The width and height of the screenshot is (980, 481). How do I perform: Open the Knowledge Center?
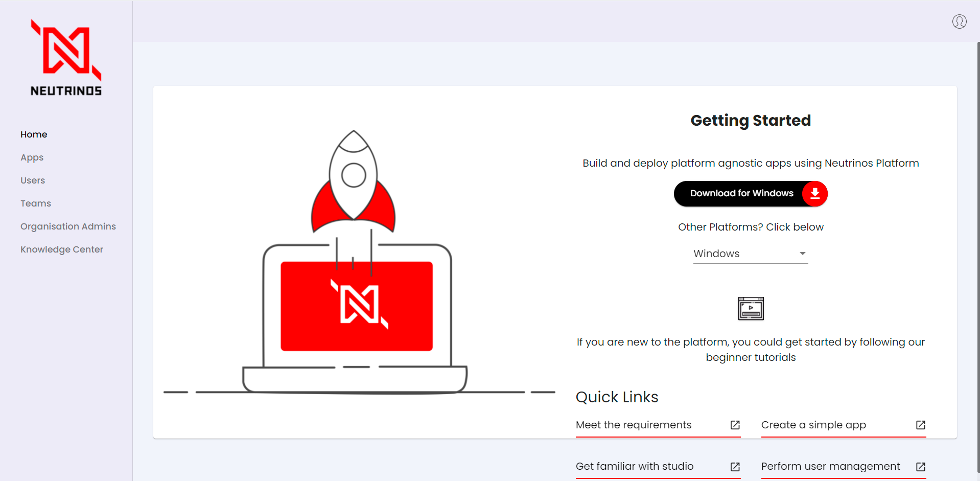click(62, 249)
